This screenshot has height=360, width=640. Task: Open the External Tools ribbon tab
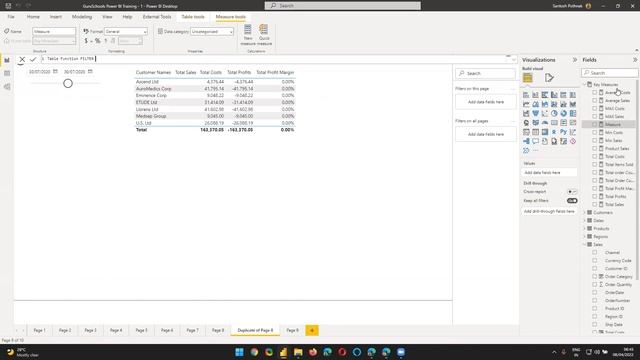pos(157,17)
